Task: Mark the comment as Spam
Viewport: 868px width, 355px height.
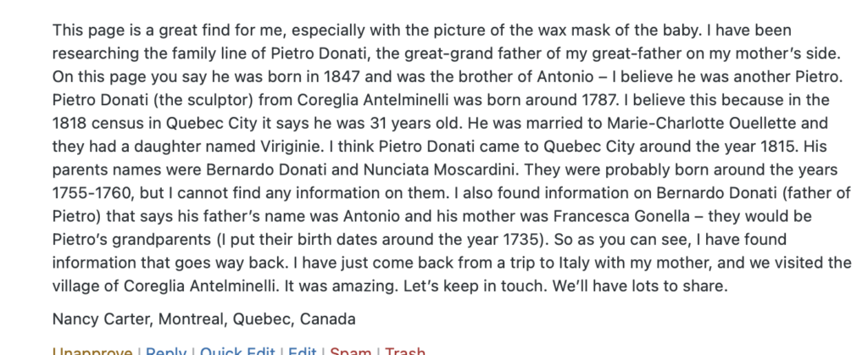Action: tap(350, 351)
